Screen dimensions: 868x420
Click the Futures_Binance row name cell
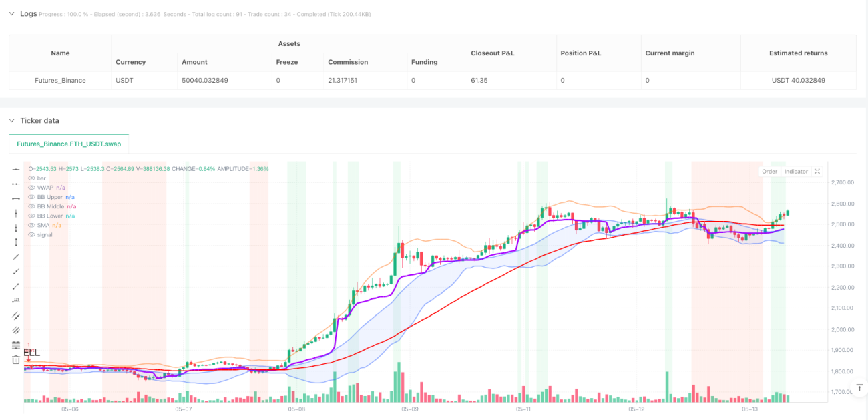pos(60,80)
